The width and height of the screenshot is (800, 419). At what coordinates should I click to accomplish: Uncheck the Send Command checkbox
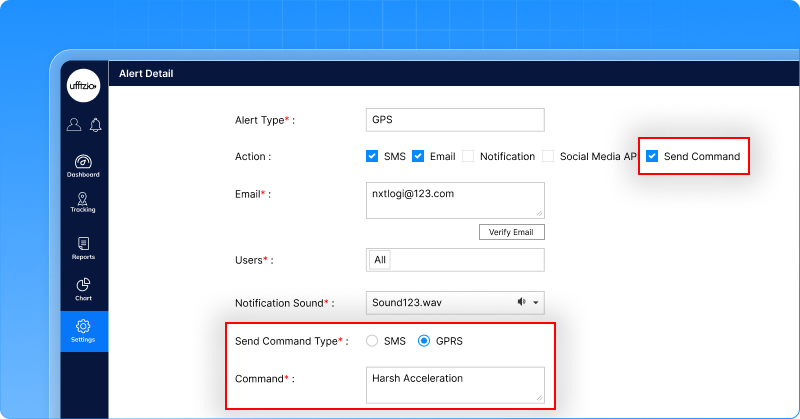click(x=652, y=157)
